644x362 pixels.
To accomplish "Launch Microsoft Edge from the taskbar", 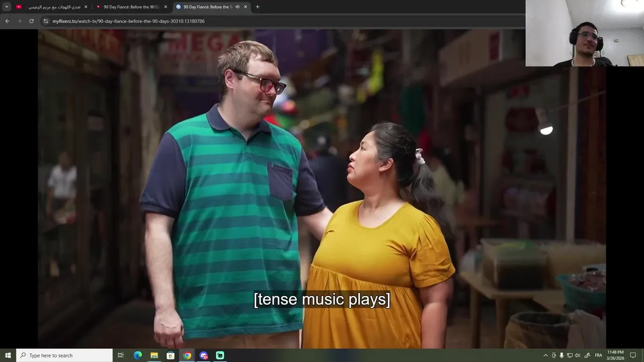I will (138, 355).
